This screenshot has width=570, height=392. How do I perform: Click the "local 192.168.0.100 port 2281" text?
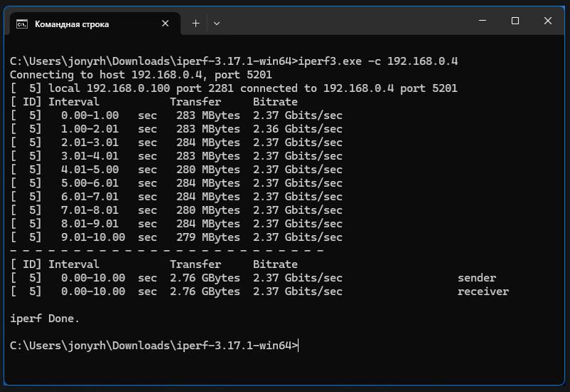tap(141, 88)
